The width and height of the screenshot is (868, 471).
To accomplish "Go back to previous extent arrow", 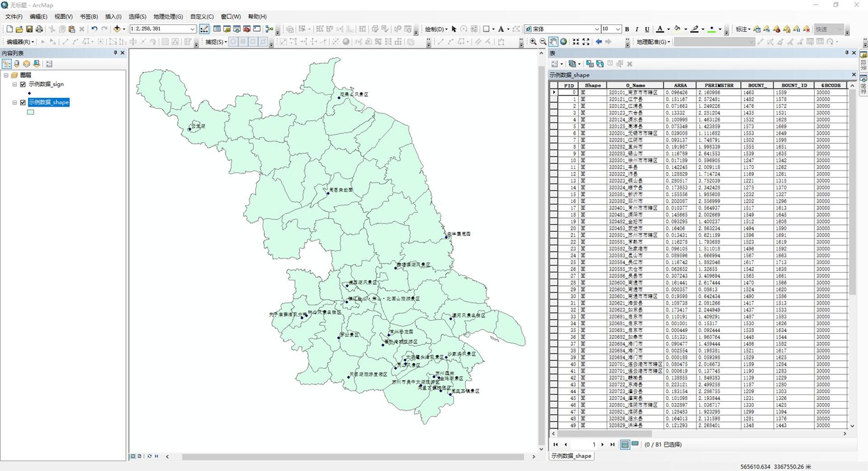I will (x=599, y=42).
